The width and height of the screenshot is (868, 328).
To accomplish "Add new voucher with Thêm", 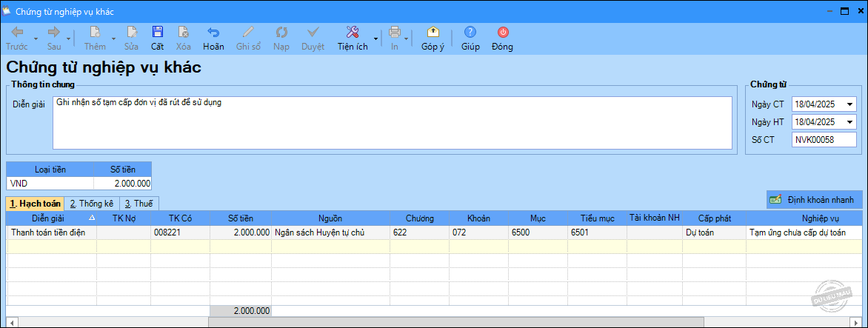I will (95, 39).
